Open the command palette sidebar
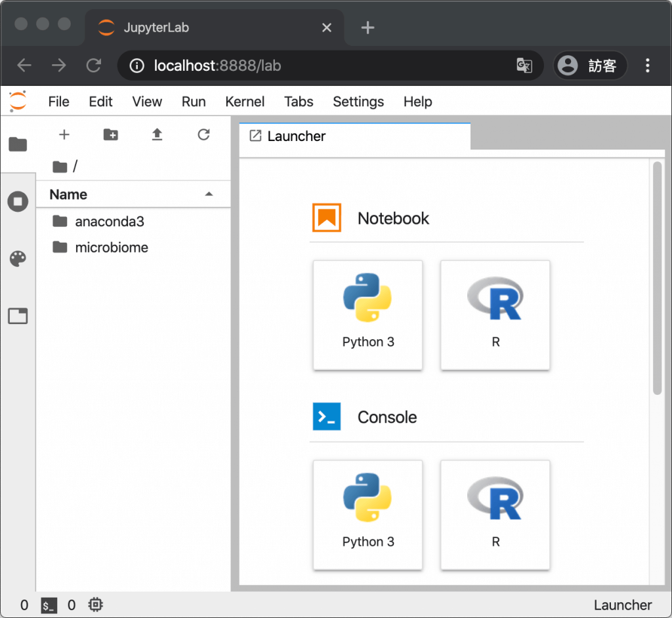This screenshot has width=672, height=618. 18,258
